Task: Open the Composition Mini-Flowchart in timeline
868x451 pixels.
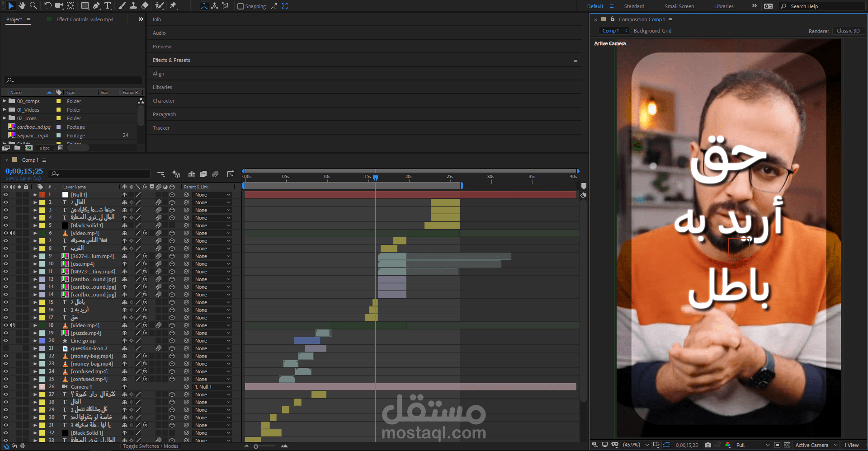Action: [x=161, y=174]
